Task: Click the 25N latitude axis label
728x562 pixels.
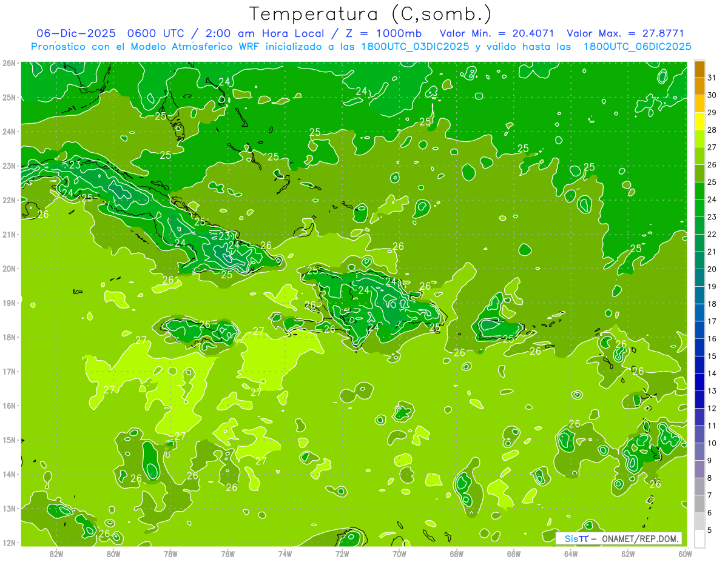Action: 8,97
